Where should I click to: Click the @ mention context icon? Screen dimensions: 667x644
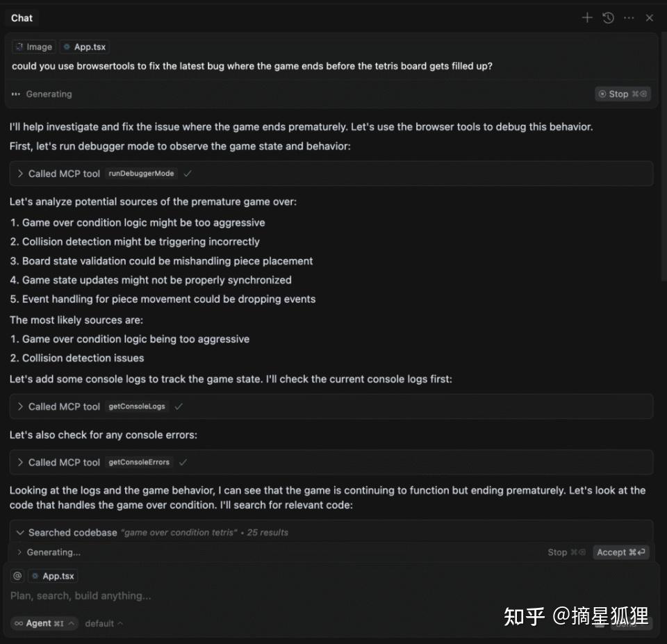(x=17, y=576)
